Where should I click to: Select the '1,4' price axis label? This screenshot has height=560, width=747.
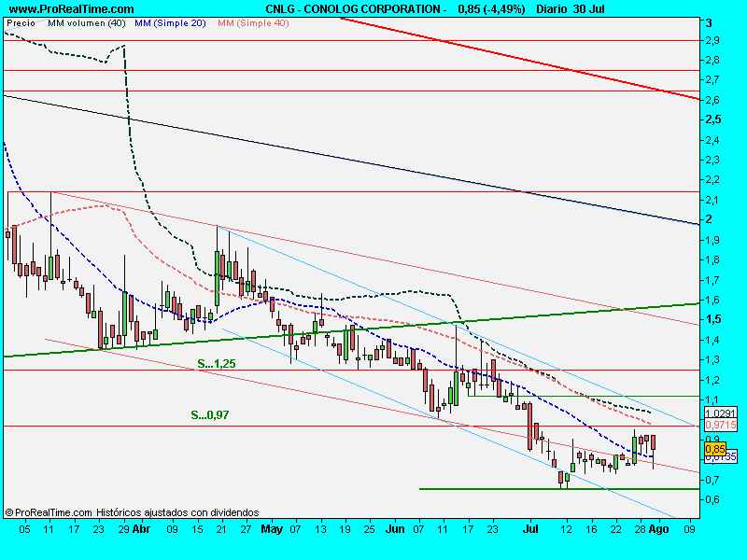[x=712, y=340]
